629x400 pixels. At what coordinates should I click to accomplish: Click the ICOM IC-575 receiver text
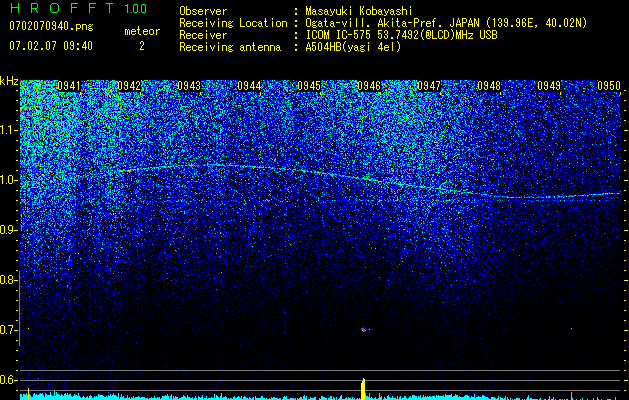pyautogui.click(x=401, y=35)
